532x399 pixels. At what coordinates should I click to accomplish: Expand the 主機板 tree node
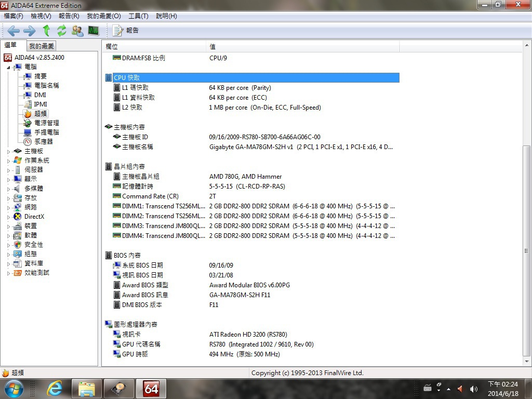click(x=8, y=151)
